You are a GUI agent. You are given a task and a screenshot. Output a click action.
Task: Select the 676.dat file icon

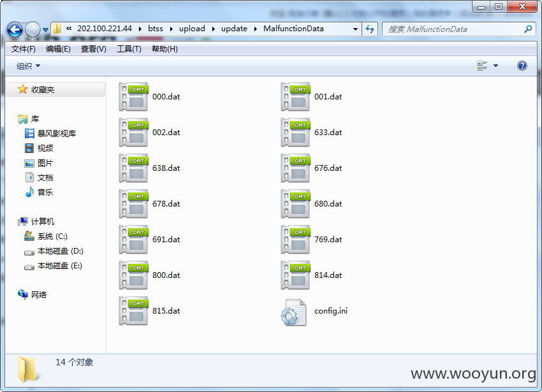pyautogui.click(x=295, y=168)
